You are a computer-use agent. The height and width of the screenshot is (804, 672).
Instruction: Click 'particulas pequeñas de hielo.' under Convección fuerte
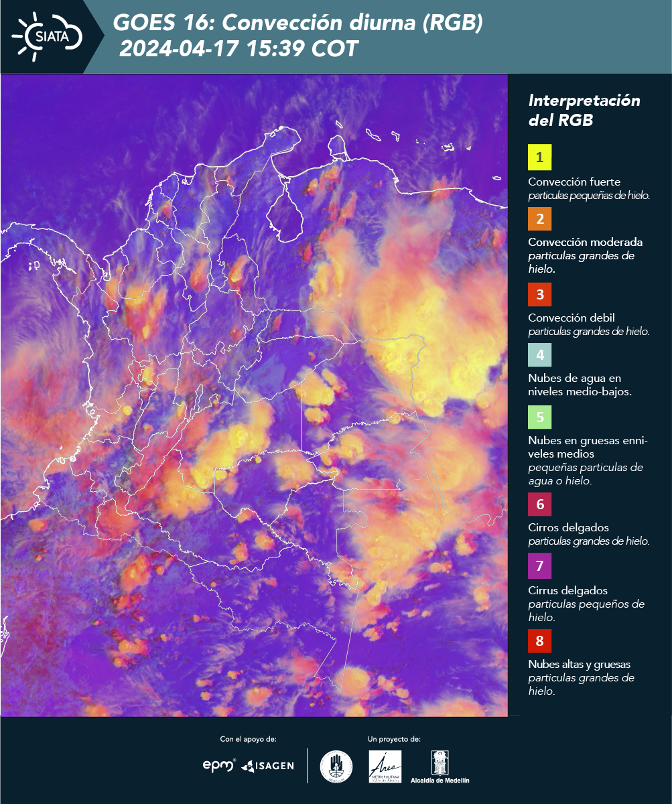(x=590, y=196)
